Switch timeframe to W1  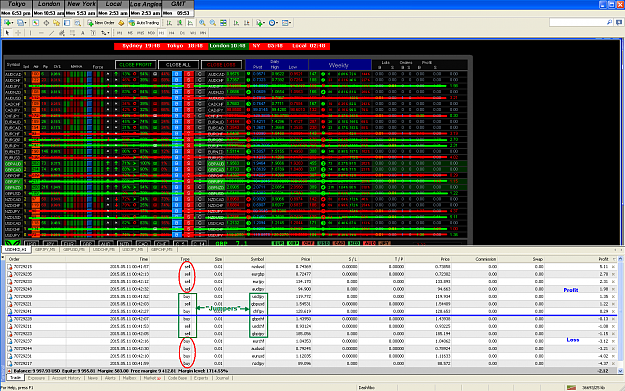[x=193, y=33]
